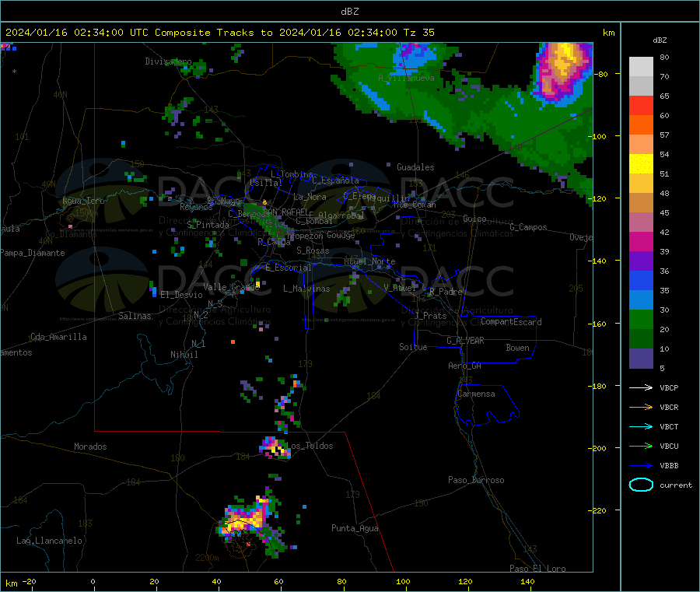Click the cyan 'current' ellipse legend symbol

pos(641,485)
